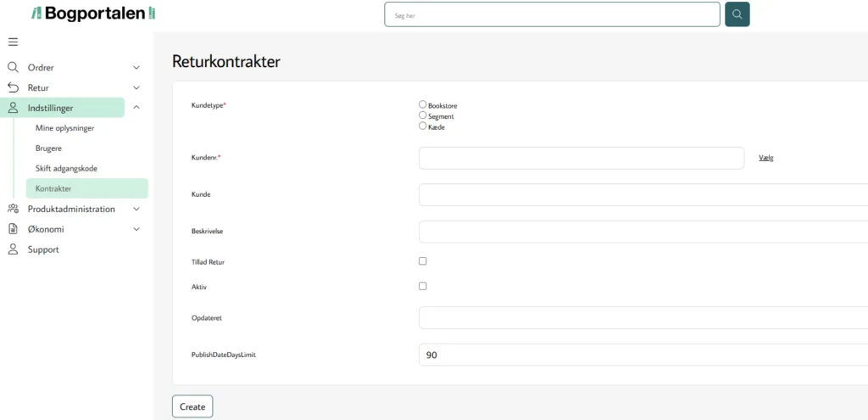Select the Bookstore radio button
The width and height of the screenshot is (868, 420).
point(423,104)
